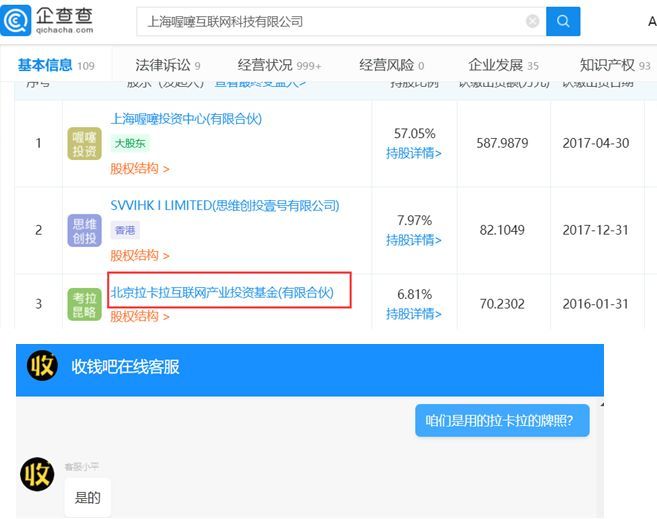Image resolution: width=657 pixels, height=519 pixels.
Task: Open the 经营风险 tab
Action: point(392,65)
